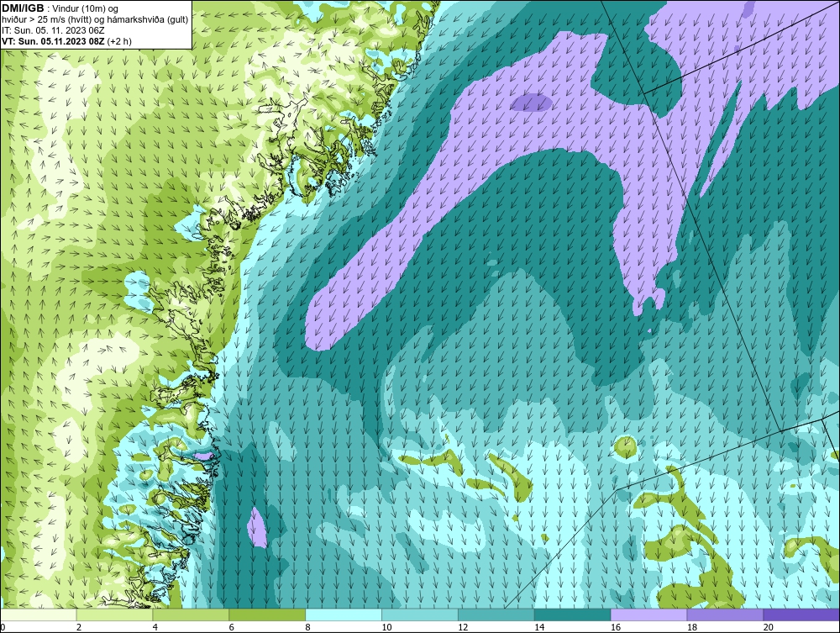
Task: Click the legend scale label '8'
Action: (307, 627)
